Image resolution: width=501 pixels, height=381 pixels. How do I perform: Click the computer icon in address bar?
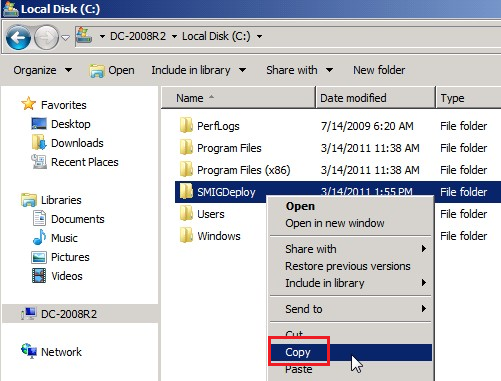tap(84, 36)
